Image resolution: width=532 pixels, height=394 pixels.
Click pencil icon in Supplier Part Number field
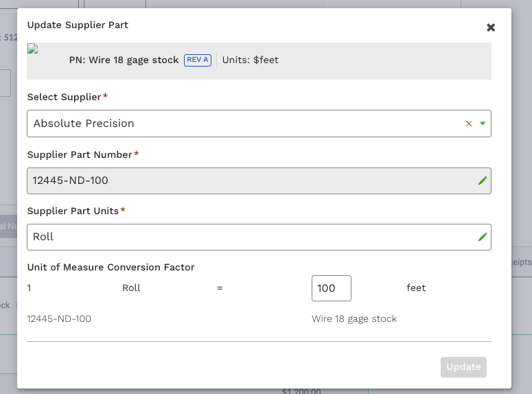pyautogui.click(x=483, y=181)
